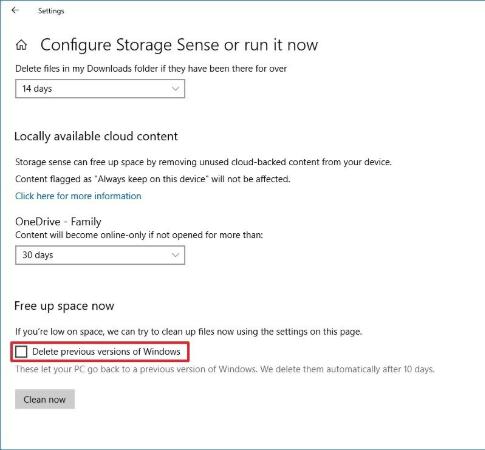Check the Delete previous versions of Windows box
Screen dimensions: 485x450
pos(21,352)
